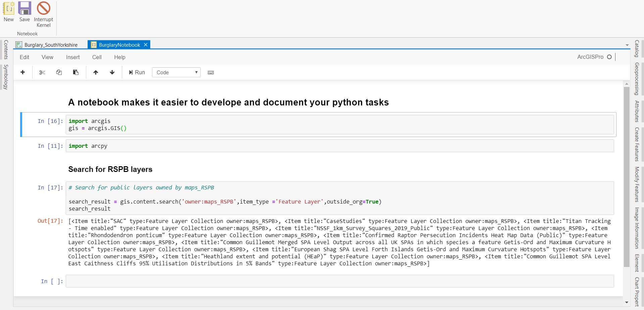The image size is (644, 310).
Task: Open the View menu
Action: (47, 57)
